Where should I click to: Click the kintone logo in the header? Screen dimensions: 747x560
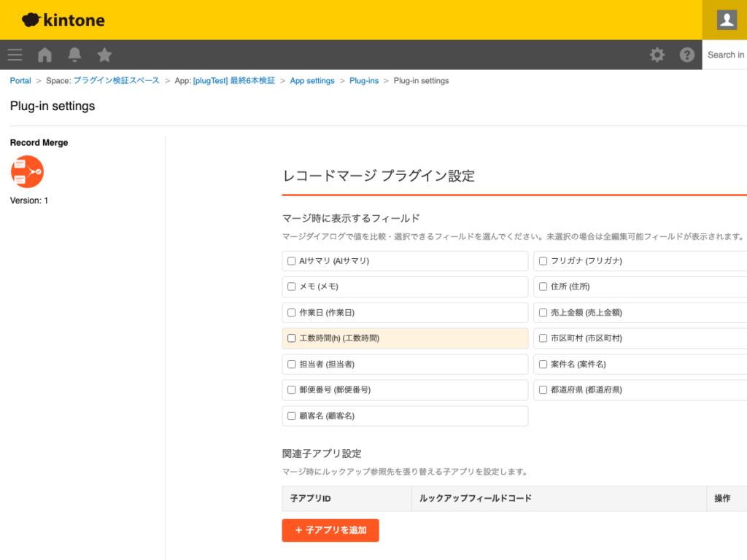coord(63,20)
